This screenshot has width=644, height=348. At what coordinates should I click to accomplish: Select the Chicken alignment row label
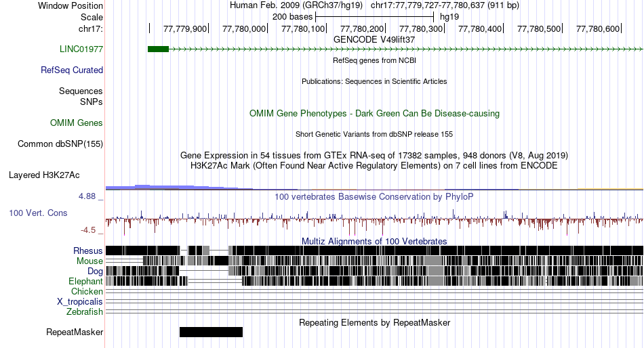87,291
